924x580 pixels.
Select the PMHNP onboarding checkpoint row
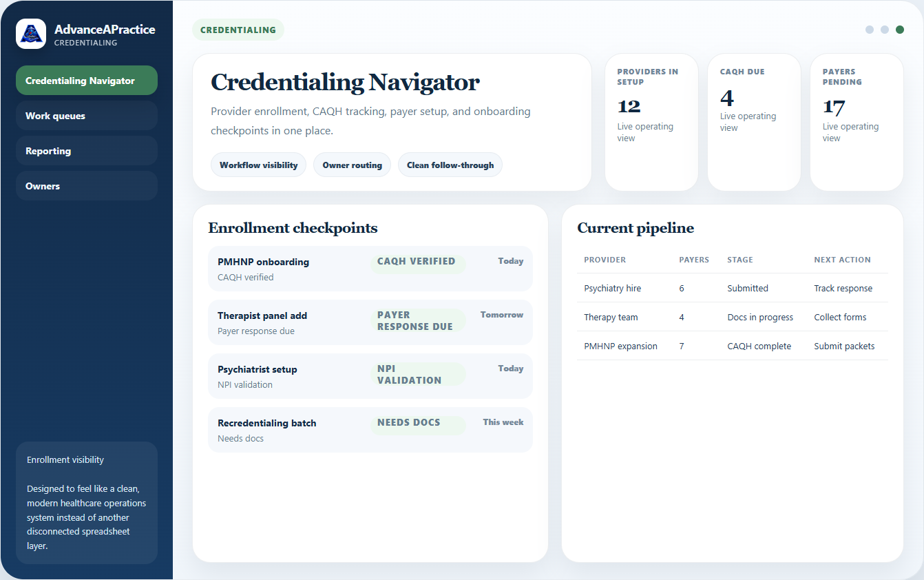point(370,268)
